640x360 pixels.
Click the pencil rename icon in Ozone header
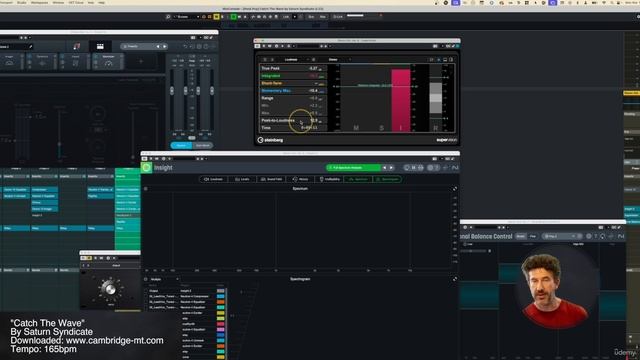coord(30,47)
